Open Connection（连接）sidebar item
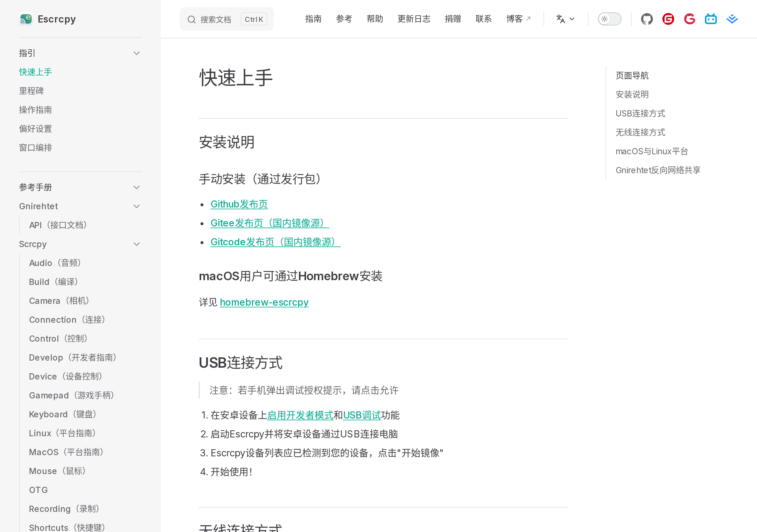 (67, 320)
